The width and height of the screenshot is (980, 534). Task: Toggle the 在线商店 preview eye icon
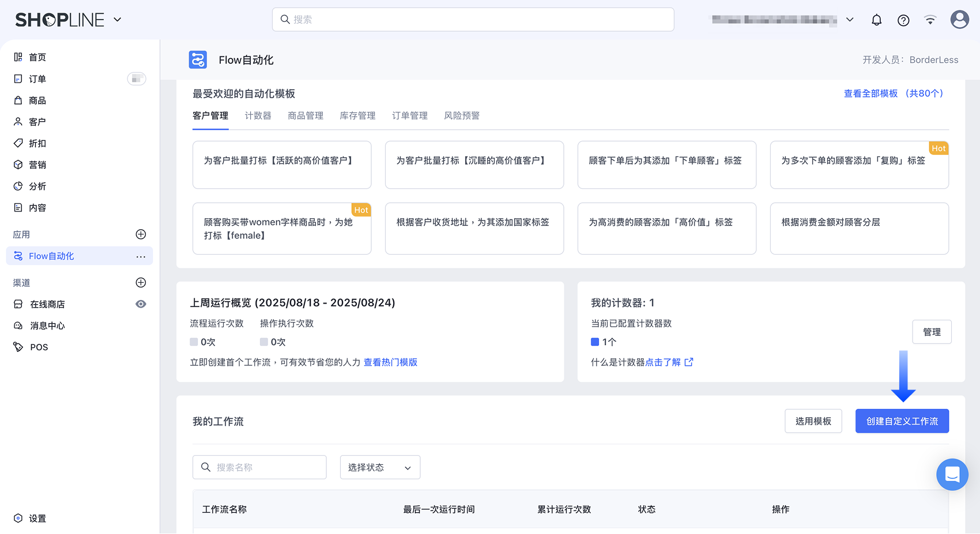pos(141,304)
